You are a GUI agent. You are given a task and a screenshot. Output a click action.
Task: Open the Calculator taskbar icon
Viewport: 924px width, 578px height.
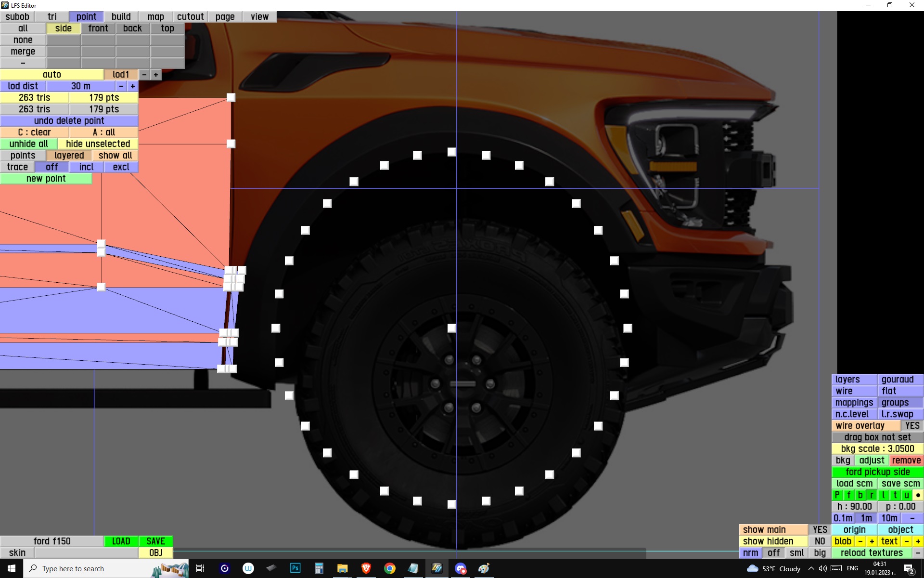coord(319,568)
